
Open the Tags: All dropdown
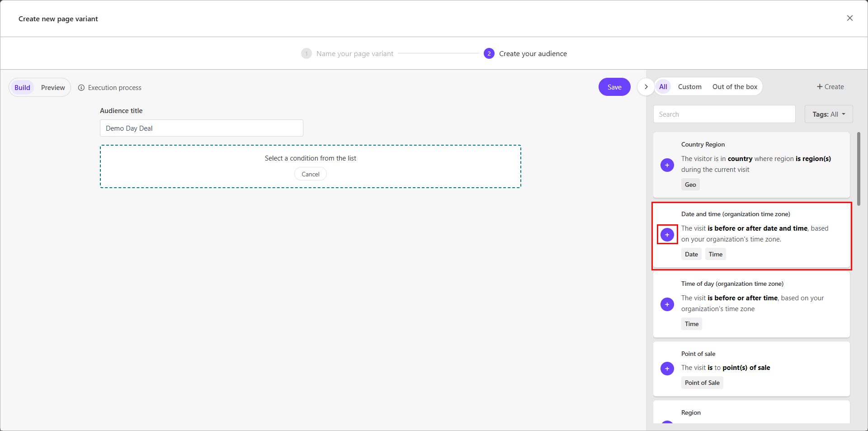[x=828, y=114]
